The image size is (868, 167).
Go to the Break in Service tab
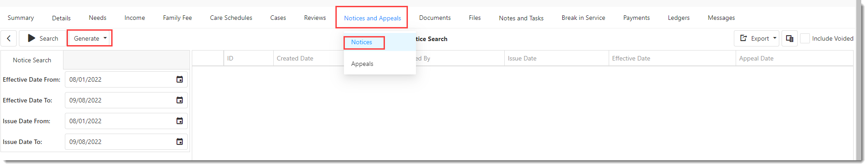click(x=583, y=18)
